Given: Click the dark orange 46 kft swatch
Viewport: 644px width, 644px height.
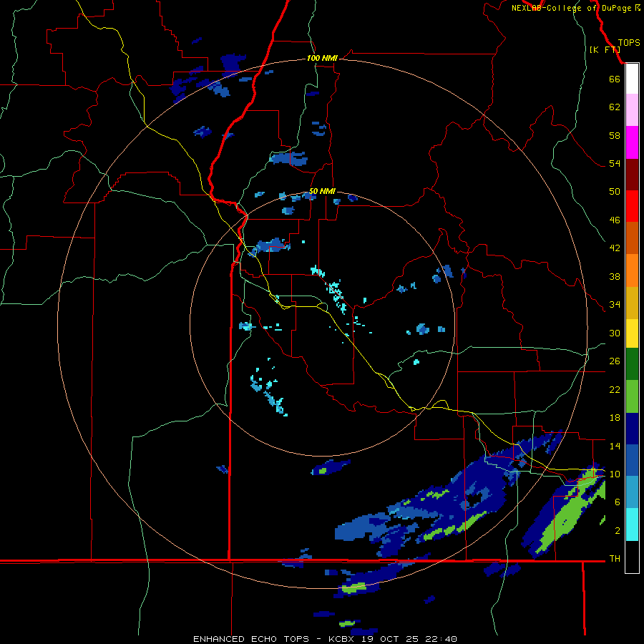Looking at the screenshot, I should point(632,238).
